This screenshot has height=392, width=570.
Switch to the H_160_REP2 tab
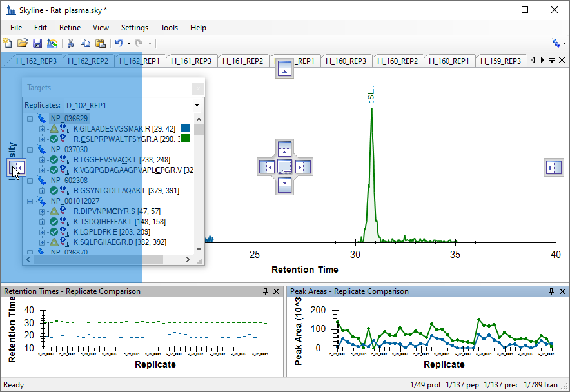tap(397, 61)
